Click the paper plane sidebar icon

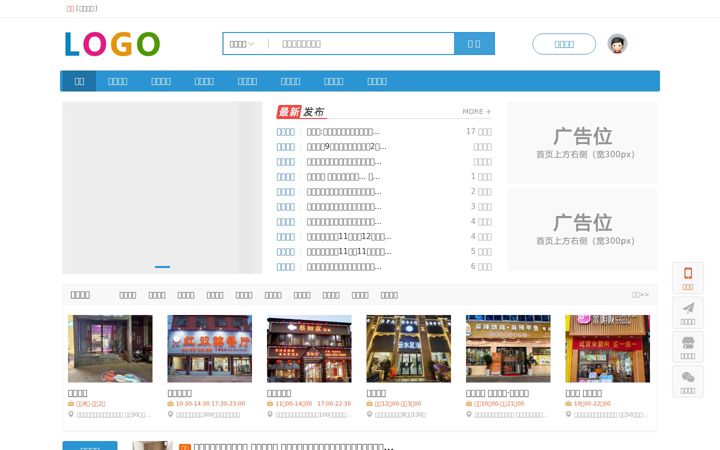[688, 308]
